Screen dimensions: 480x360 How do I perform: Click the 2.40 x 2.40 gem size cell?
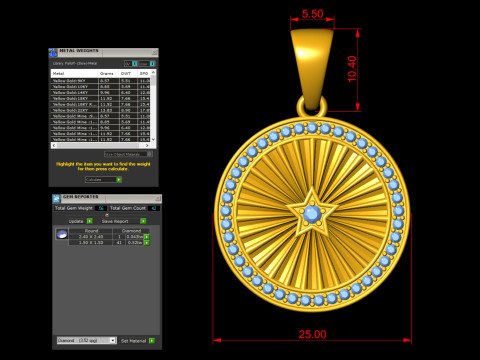pos(91,237)
